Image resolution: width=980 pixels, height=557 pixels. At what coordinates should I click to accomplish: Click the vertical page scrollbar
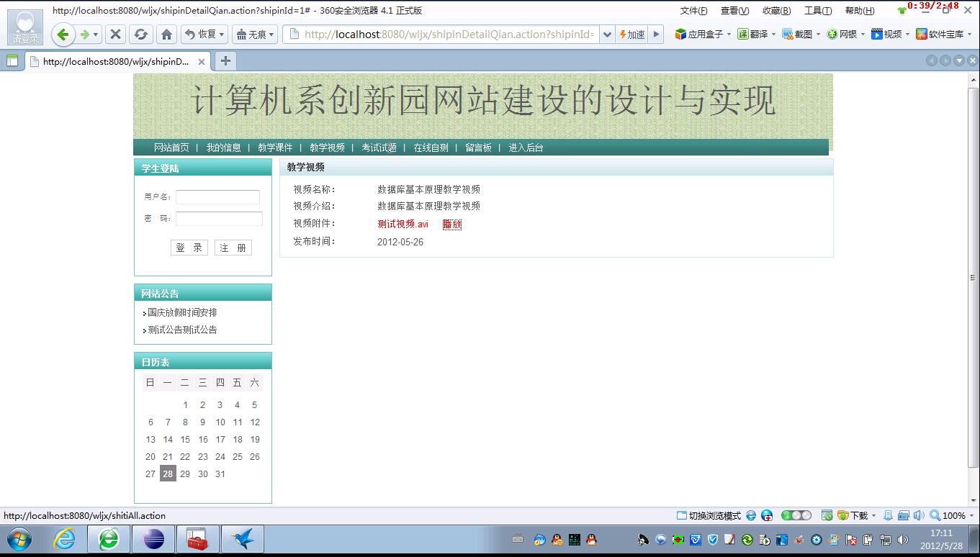tap(974, 277)
